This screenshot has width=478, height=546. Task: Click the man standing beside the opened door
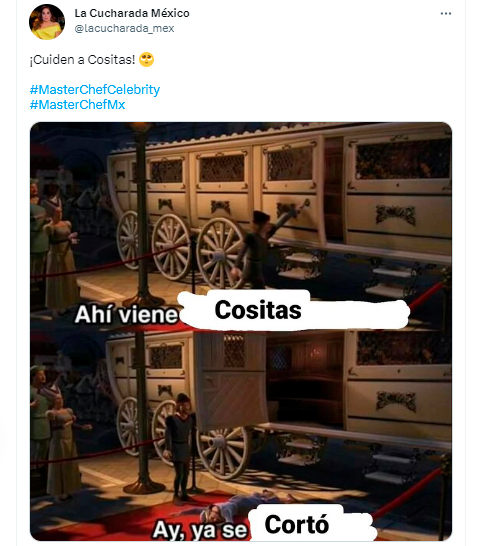(179, 448)
